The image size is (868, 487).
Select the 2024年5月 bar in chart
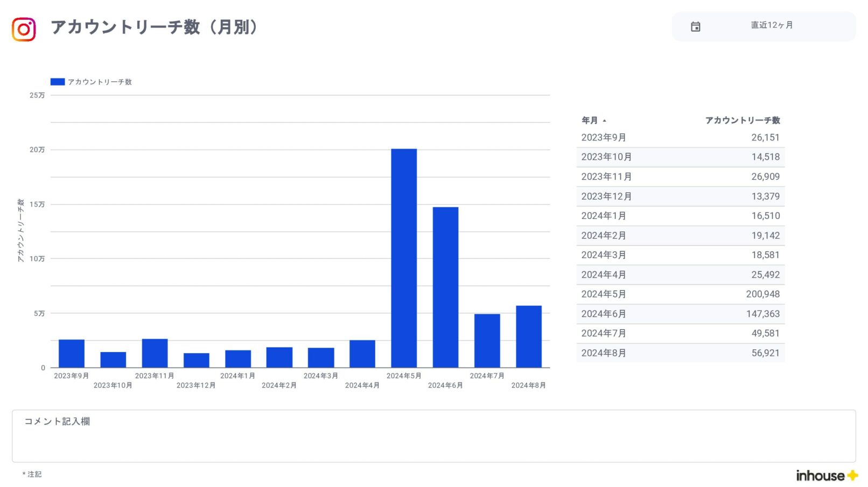404,258
